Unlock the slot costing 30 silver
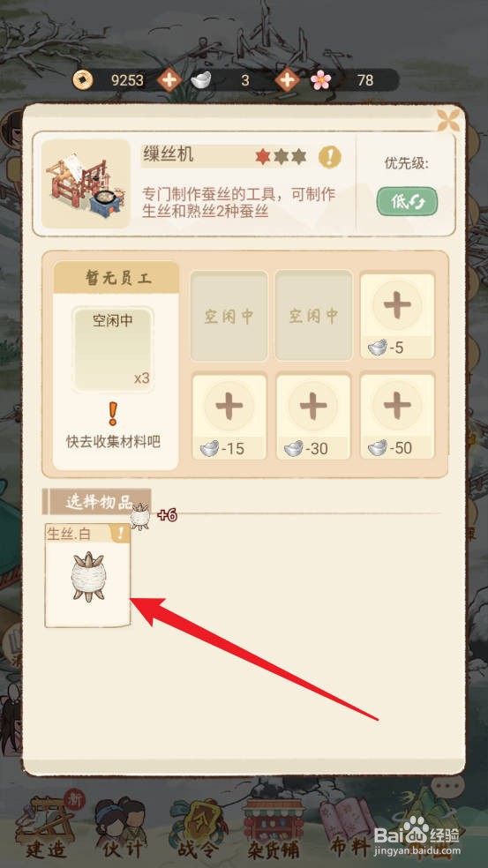 (313, 417)
